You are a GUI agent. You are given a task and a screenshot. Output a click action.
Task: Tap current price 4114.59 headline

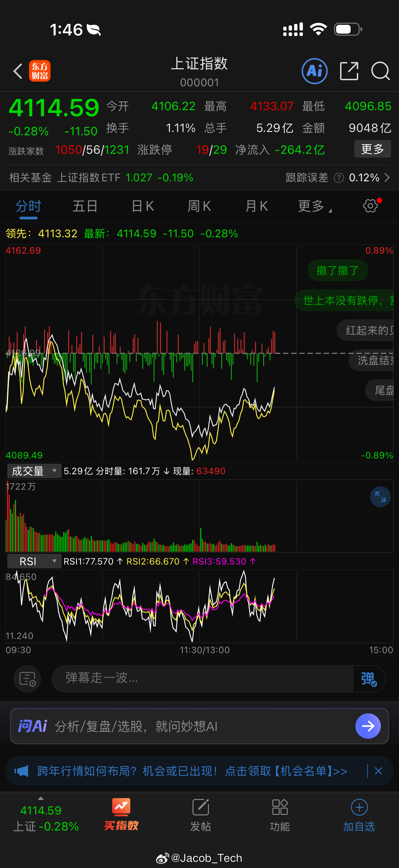coord(54,108)
